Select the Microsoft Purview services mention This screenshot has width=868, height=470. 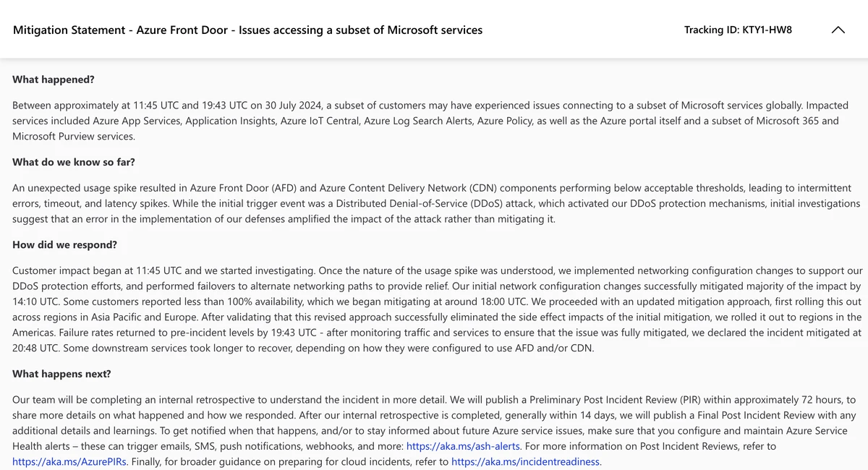point(66,136)
